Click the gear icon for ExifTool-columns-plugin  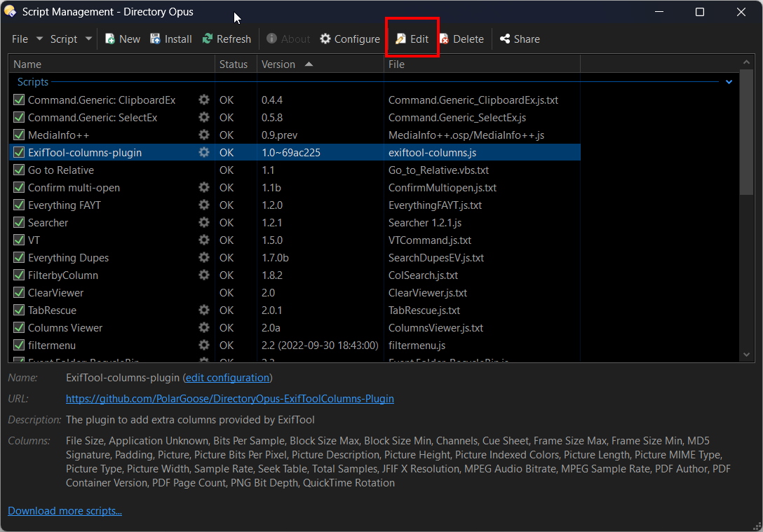[204, 152]
